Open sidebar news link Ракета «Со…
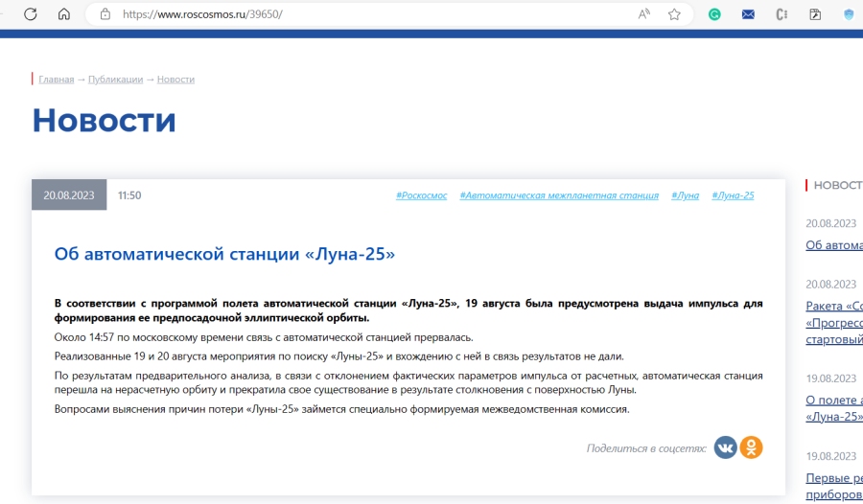 pyautogui.click(x=834, y=323)
